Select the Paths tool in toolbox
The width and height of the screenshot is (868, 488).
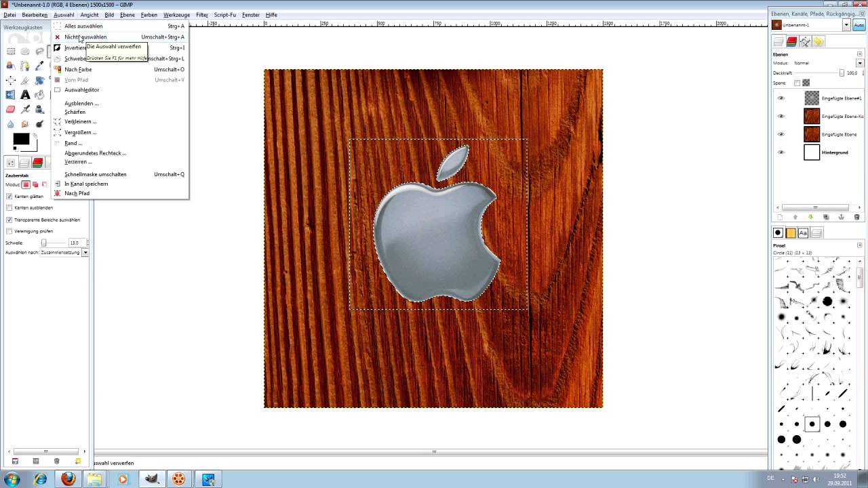25,65
